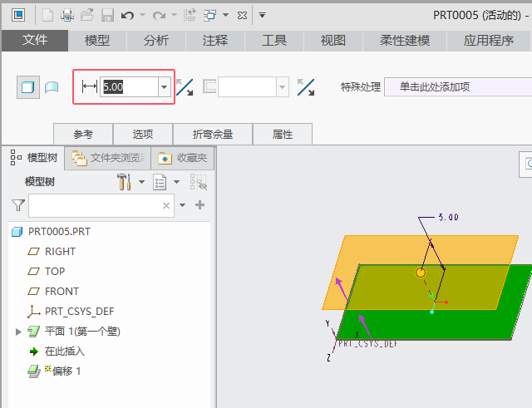Click the Windows switch icon
This screenshot has height=408, width=532.
tap(210, 15)
